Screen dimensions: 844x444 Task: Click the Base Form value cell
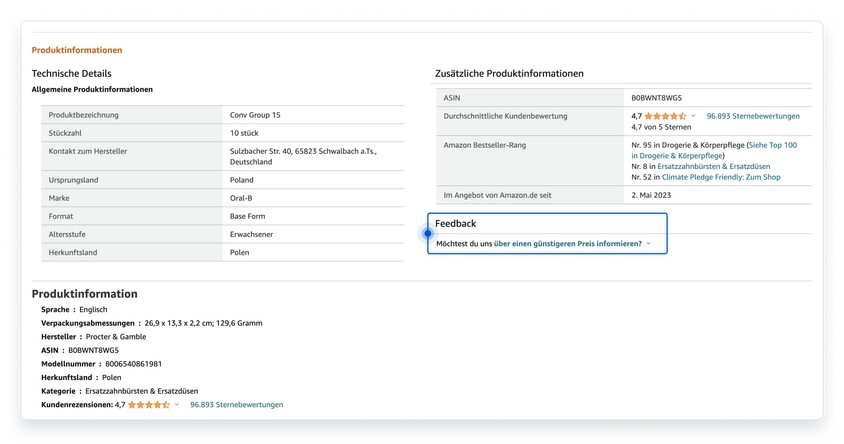pyautogui.click(x=313, y=216)
